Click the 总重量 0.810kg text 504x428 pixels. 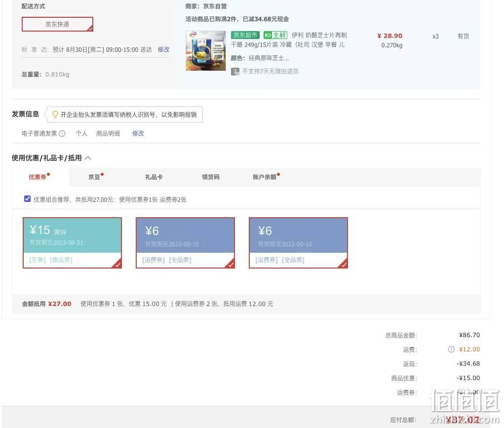pyautogui.click(x=45, y=74)
